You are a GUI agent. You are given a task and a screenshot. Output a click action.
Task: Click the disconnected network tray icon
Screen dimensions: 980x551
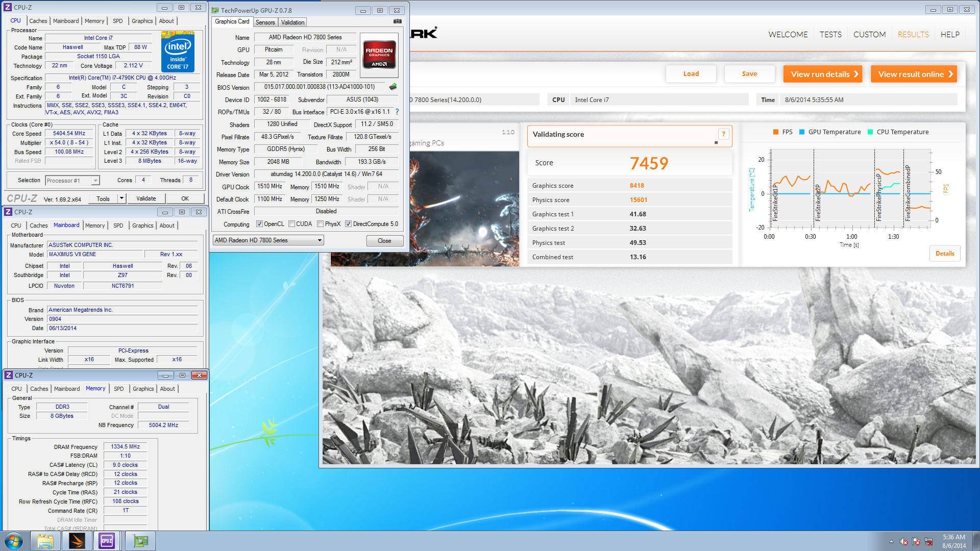(x=928, y=542)
